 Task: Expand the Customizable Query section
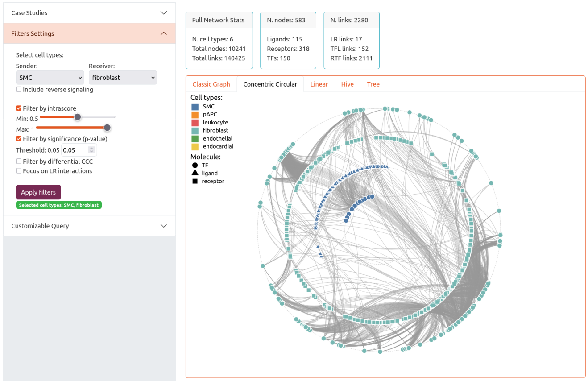click(x=89, y=226)
